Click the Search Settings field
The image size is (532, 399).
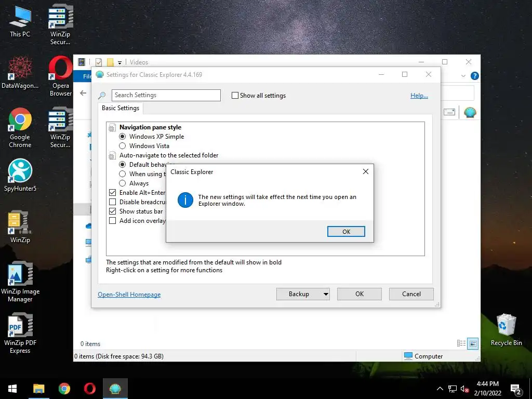[166, 96]
